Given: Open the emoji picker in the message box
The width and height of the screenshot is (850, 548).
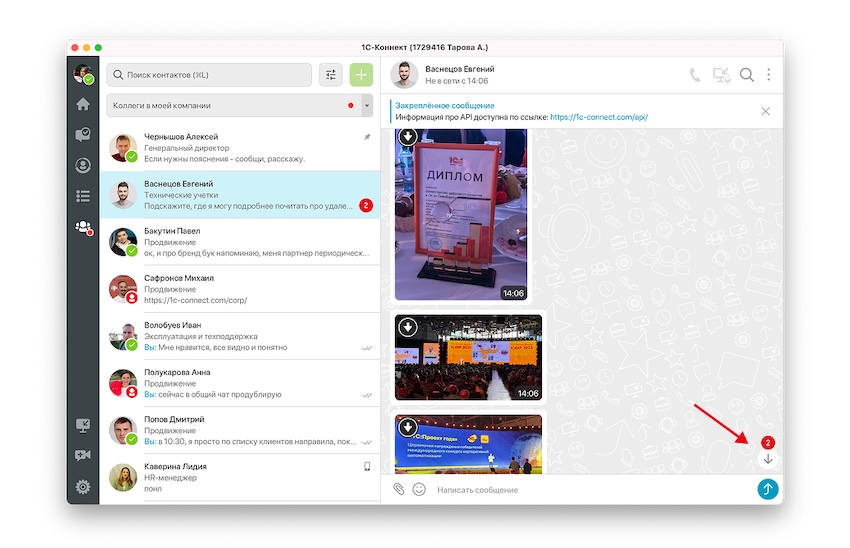Looking at the screenshot, I should pos(419,489).
